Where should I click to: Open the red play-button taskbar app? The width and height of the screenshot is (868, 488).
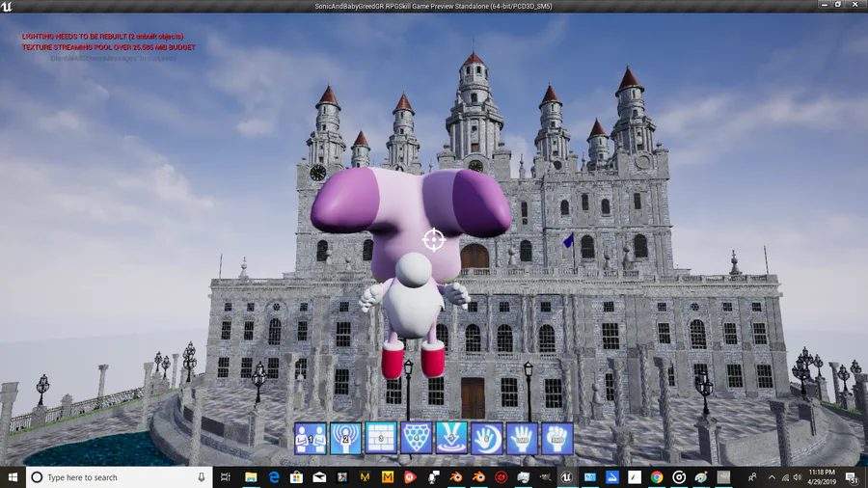410,477
